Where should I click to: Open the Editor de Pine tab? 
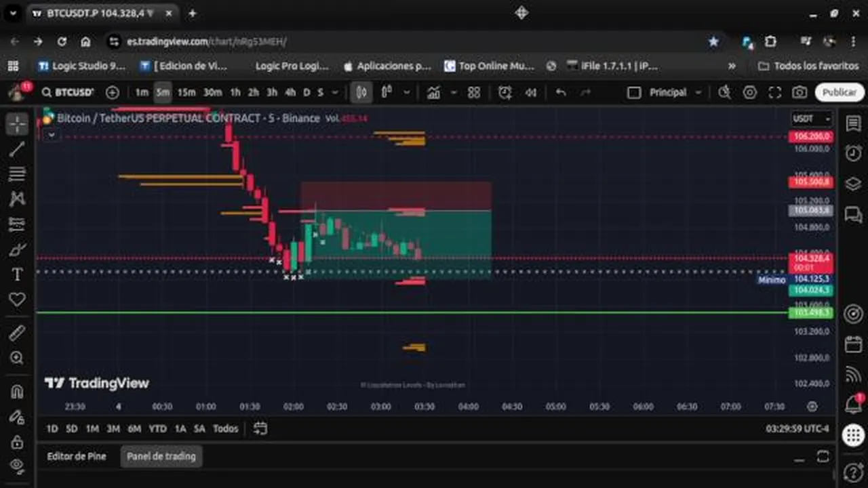77,456
